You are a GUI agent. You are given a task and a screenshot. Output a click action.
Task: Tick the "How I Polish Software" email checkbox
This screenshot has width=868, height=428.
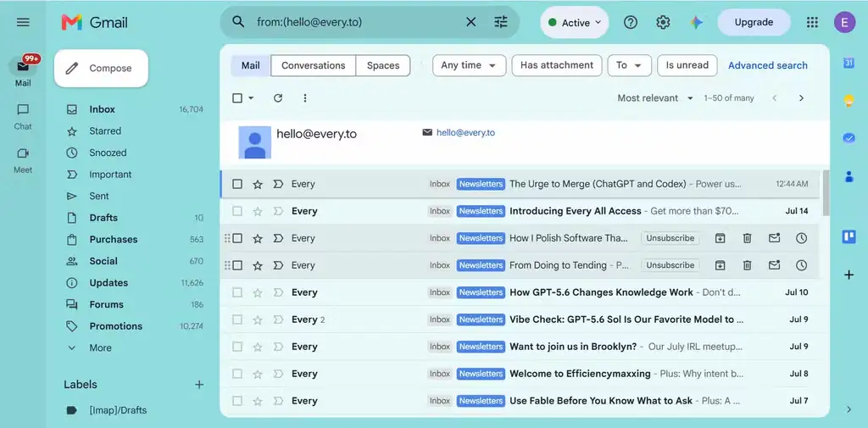pos(237,238)
